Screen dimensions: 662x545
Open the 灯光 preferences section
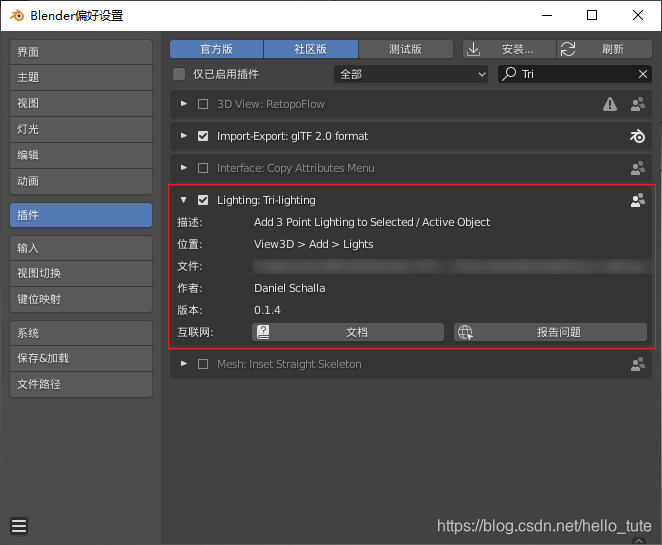click(x=81, y=129)
